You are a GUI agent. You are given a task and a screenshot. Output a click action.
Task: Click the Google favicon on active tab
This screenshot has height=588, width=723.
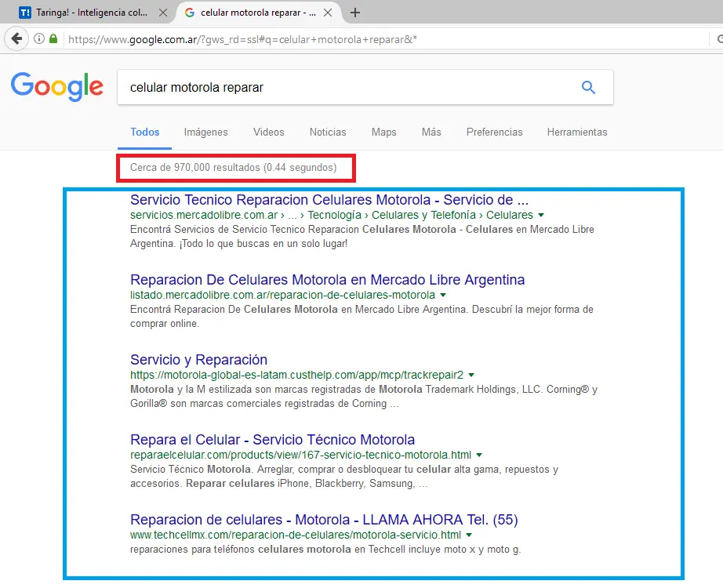[190, 13]
